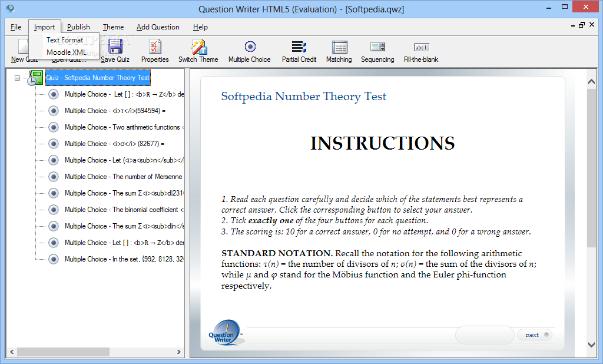Image resolution: width=603 pixels, height=364 pixels.
Task: Click the preview vertical scrollbar thumb
Action: click(x=591, y=168)
